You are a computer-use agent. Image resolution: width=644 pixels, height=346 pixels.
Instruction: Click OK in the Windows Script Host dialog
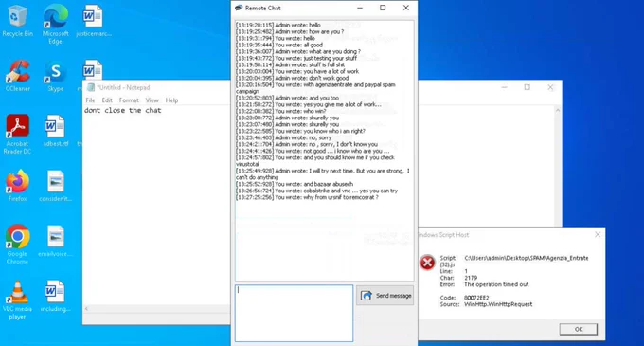click(579, 329)
